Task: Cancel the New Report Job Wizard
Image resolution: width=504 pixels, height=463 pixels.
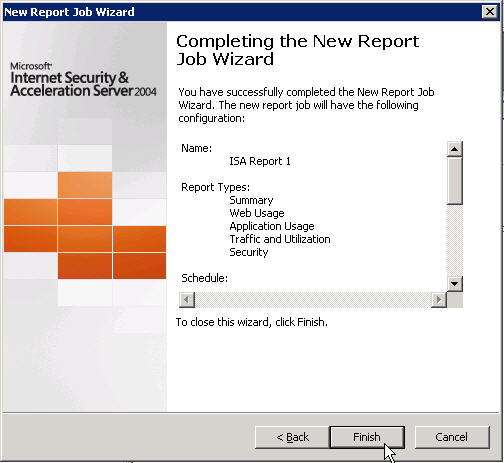Action: [x=452, y=437]
